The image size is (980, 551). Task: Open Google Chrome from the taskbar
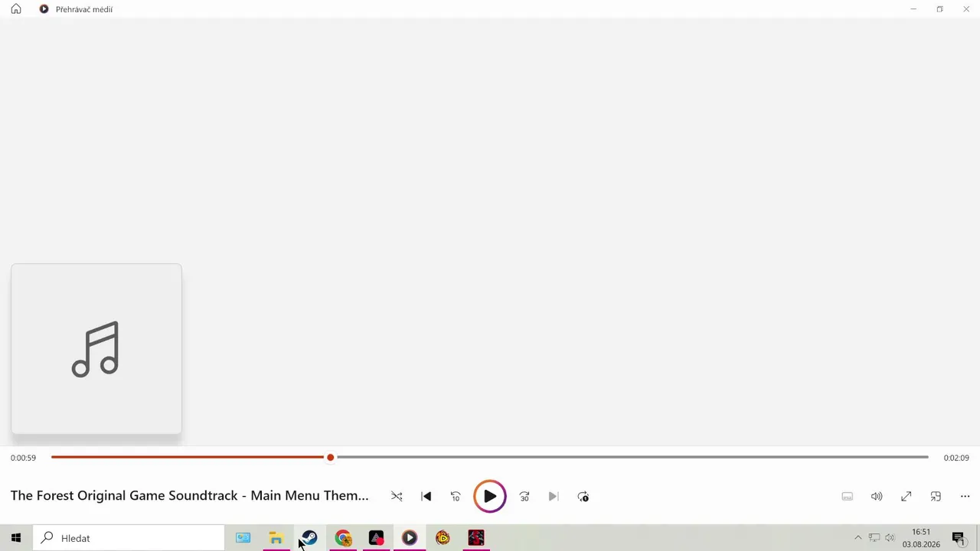pos(343,538)
